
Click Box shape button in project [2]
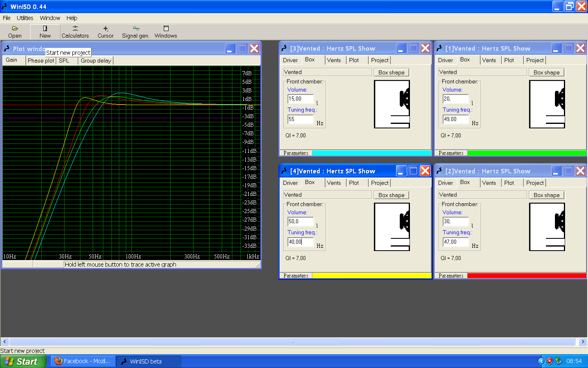547,195
